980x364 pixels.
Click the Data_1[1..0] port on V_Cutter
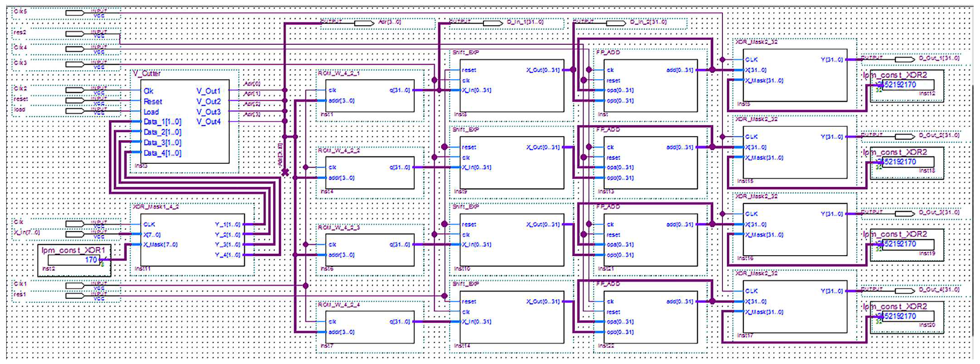pos(162,122)
